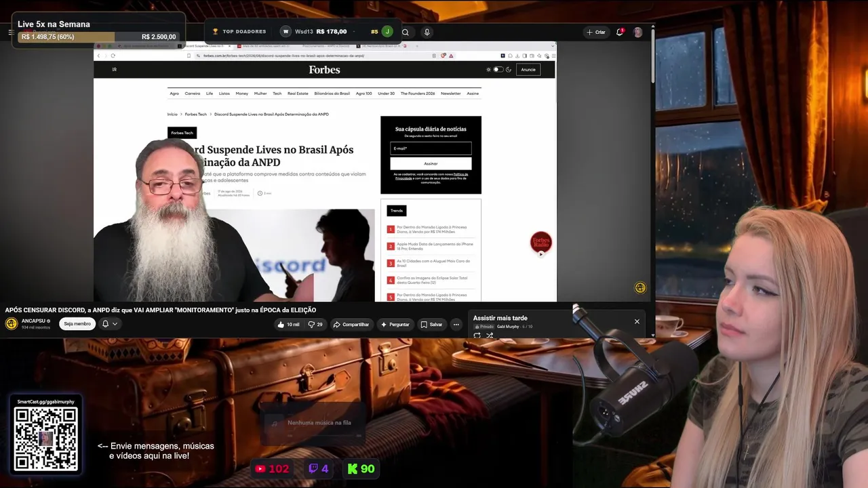
Task: Click the Forbes sidebar menu icon
Action: pyautogui.click(x=114, y=69)
